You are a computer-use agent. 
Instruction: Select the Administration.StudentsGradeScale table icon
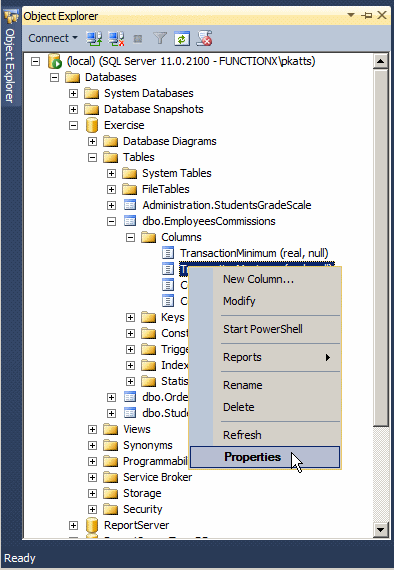(130, 205)
